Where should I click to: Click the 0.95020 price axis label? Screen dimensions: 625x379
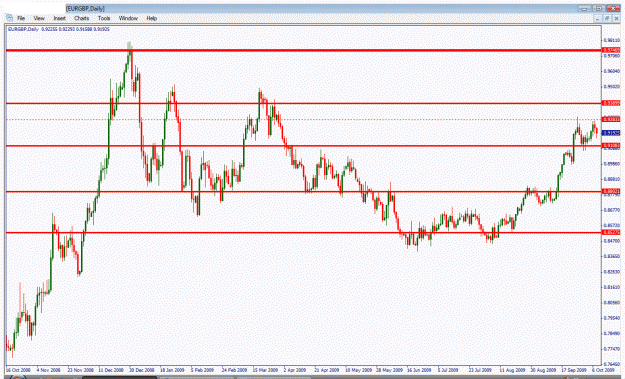611,86
